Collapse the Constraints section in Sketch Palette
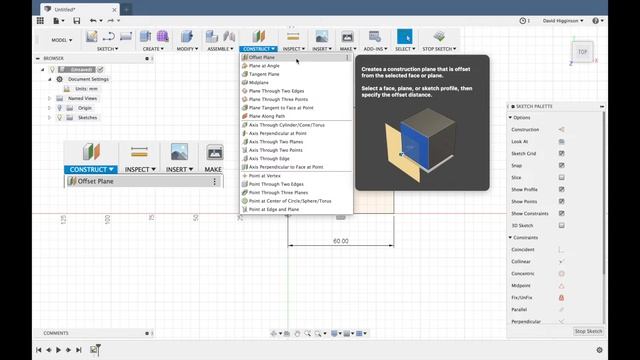Viewport: 640px width, 360px height. [x=510, y=238]
